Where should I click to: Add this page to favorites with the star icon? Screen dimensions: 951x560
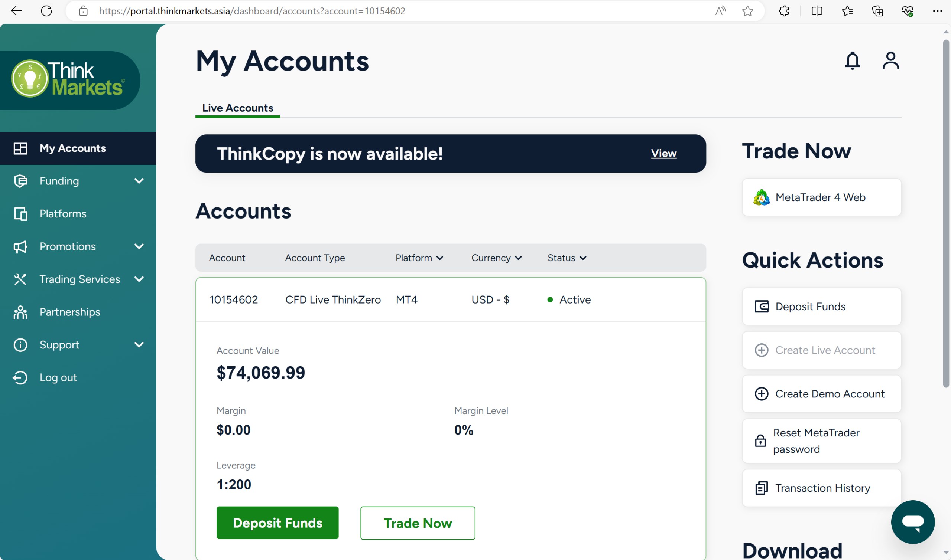(747, 11)
